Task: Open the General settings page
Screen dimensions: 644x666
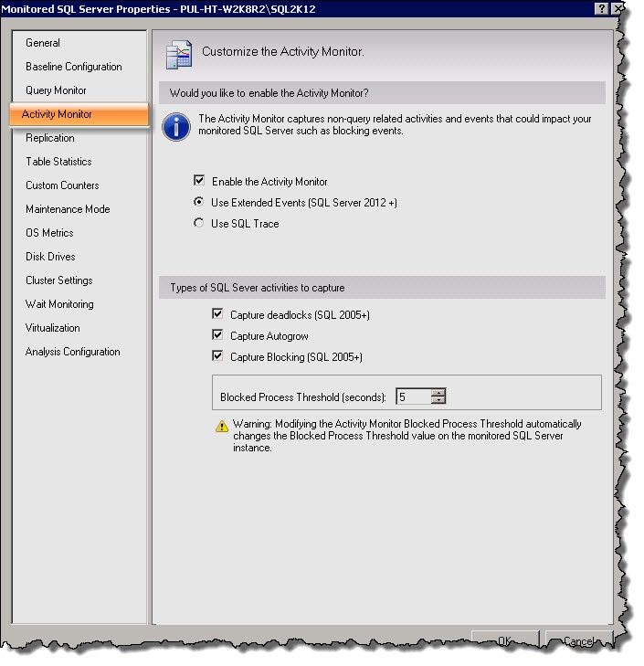Action: pyautogui.click(x=43, y=43)
